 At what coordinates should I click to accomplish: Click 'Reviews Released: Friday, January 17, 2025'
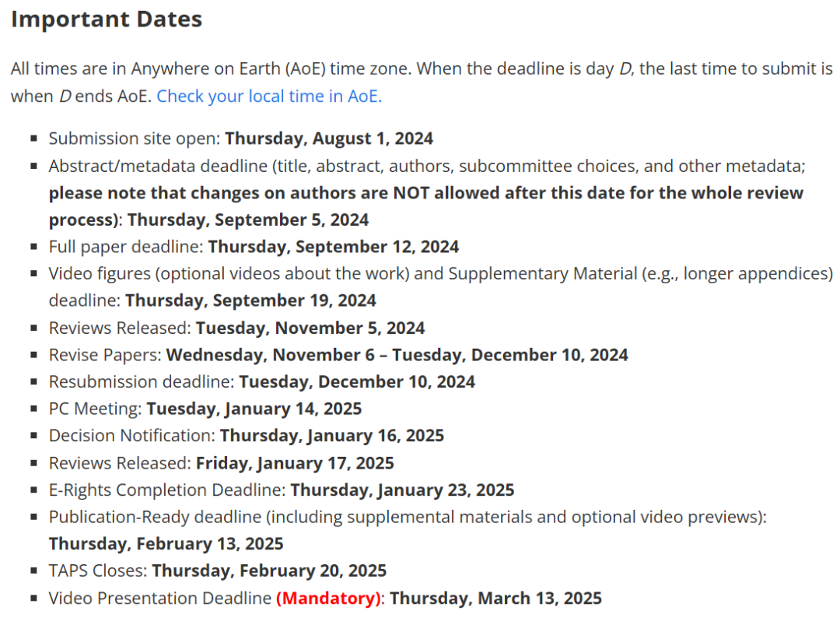pos(221,463)
